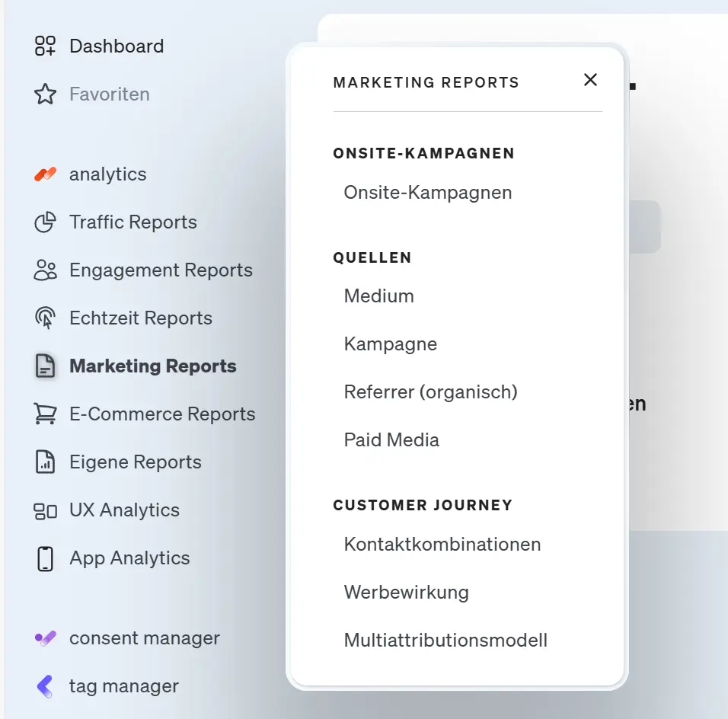This screenshot has width=728, height=719.
Task: Open E-Commerce Reports shopping cart icon
Action: click(x=46, y=414)
